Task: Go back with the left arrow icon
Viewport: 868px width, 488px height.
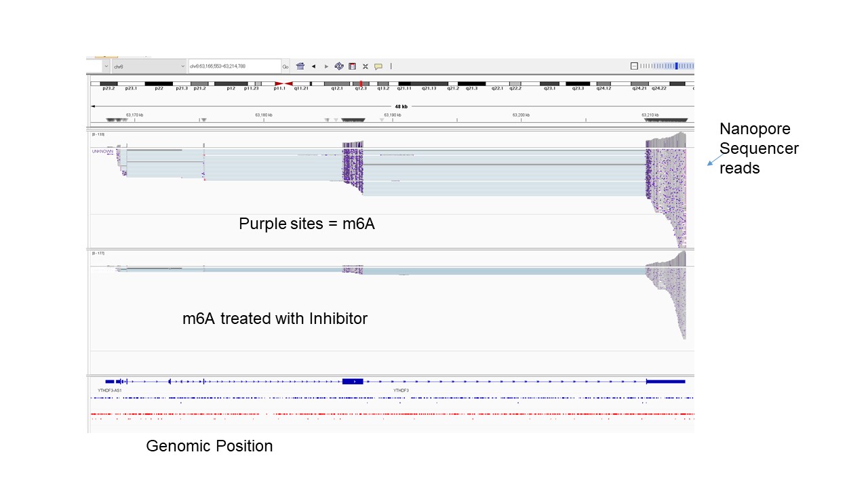Action: coord(313,66)
